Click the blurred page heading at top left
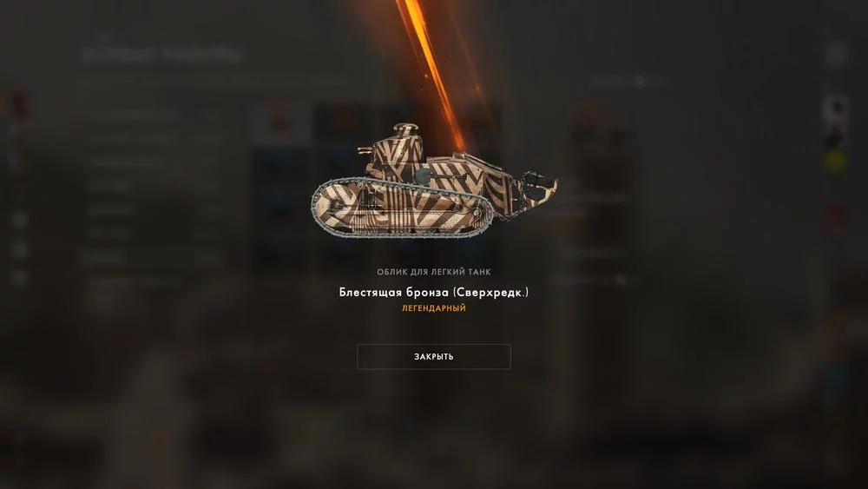This screenshot has width=868, height=489. tap(161, 55)
